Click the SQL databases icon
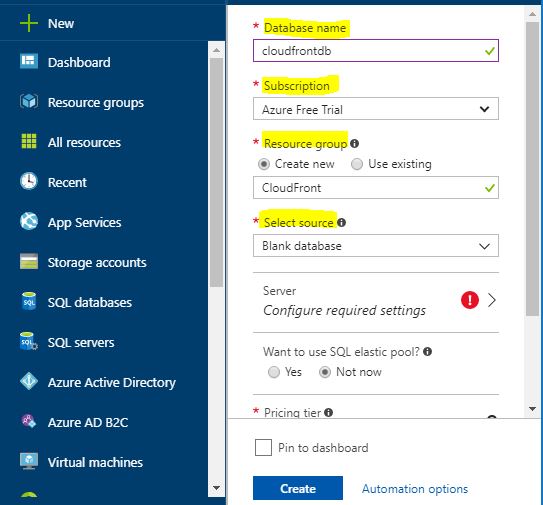This screenshot has width=543, height=505. pyautogui.click(x=29, y=301)
